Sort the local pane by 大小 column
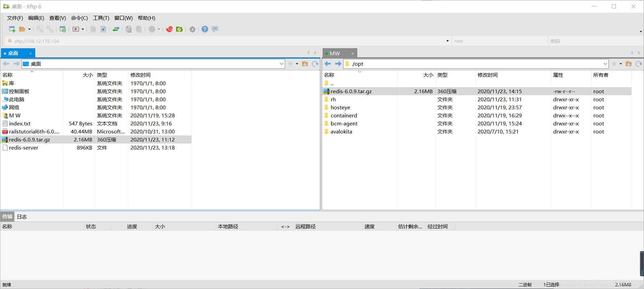Image resolution: width=644 pixels, height=289 pixels. 79,75
